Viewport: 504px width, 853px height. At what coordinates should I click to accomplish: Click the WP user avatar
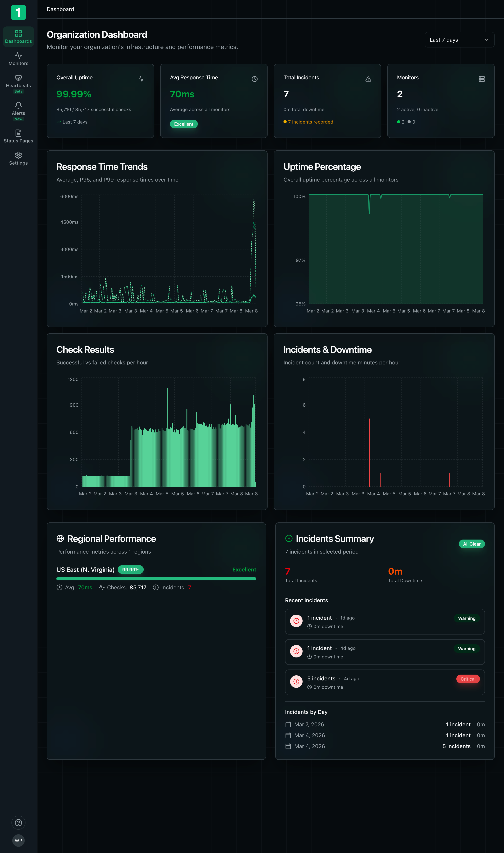click(18, 840)
